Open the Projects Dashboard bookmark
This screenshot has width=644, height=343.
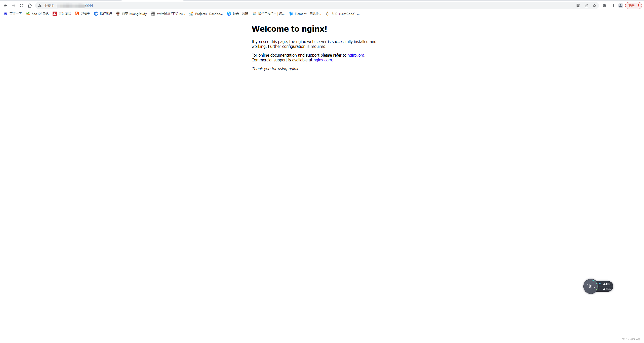click(x=206, y=14)
